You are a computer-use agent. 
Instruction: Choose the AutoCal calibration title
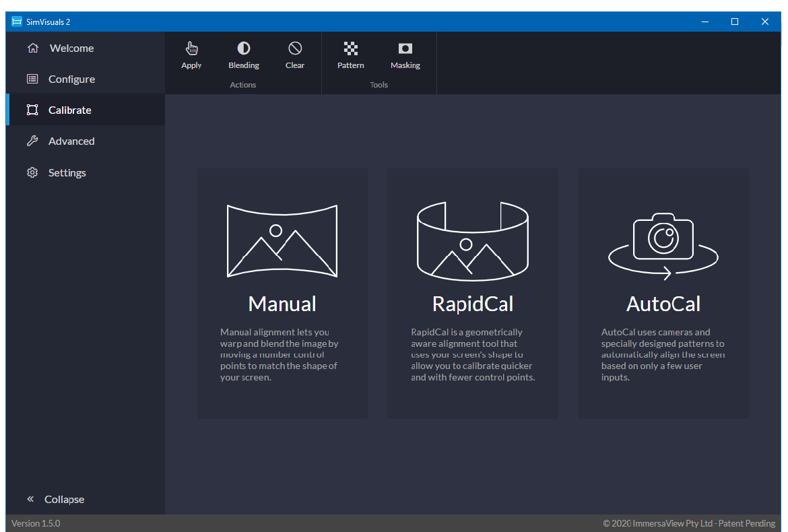point(663,304)
